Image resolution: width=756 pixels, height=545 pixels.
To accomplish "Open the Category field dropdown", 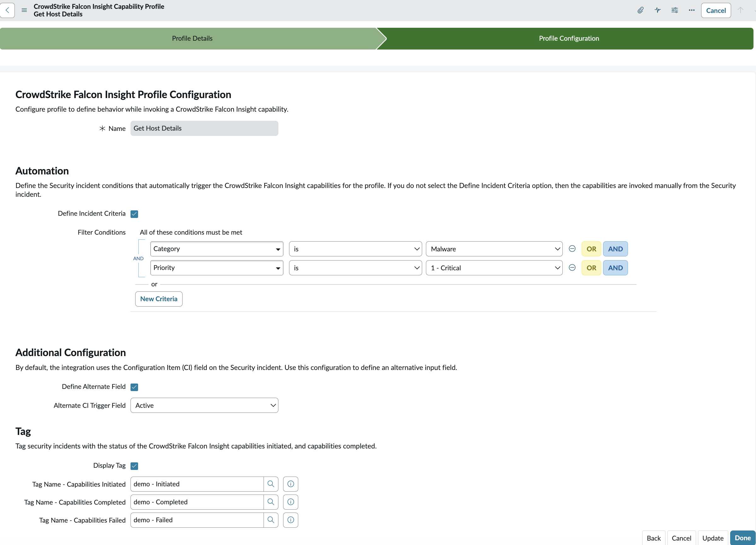I will pos(217,249).
